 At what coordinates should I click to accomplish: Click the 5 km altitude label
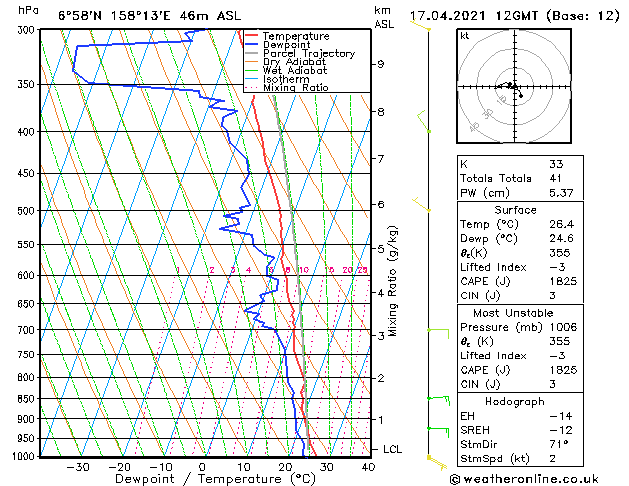click(380, 249)
